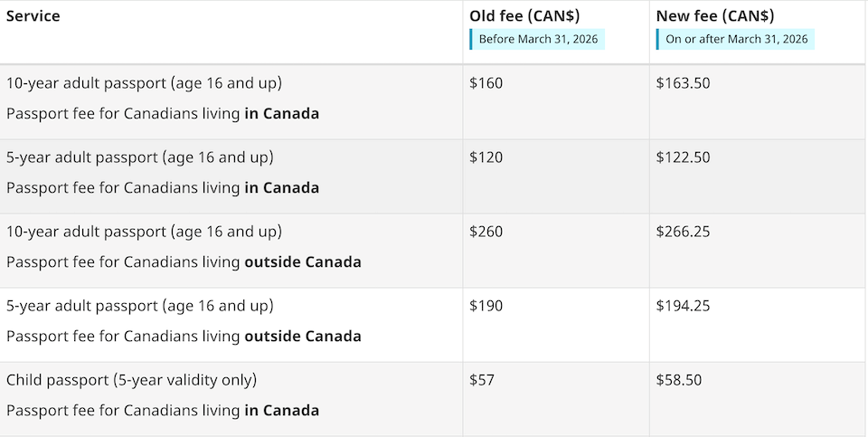Click the $194.25 new fee cell

683,306
